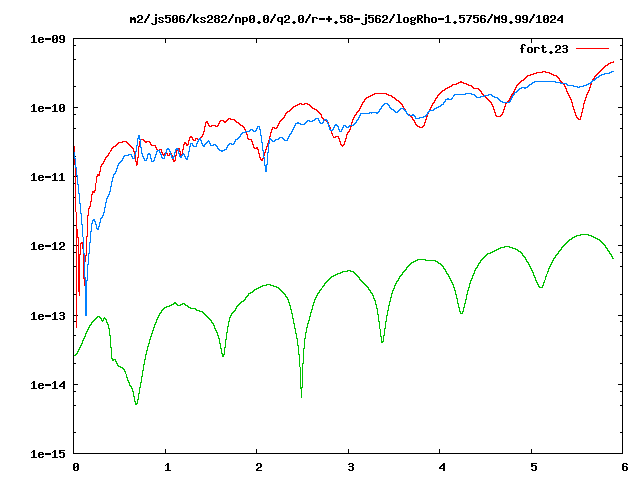The image size is (640, 480).
Task: Click the green curve peak near x=5.6
Action: 584,234
